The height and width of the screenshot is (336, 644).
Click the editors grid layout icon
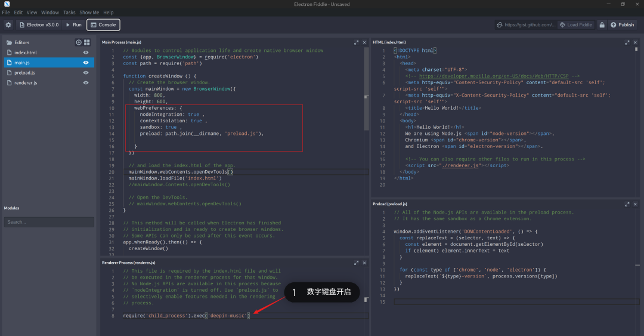tap(87, 42)
